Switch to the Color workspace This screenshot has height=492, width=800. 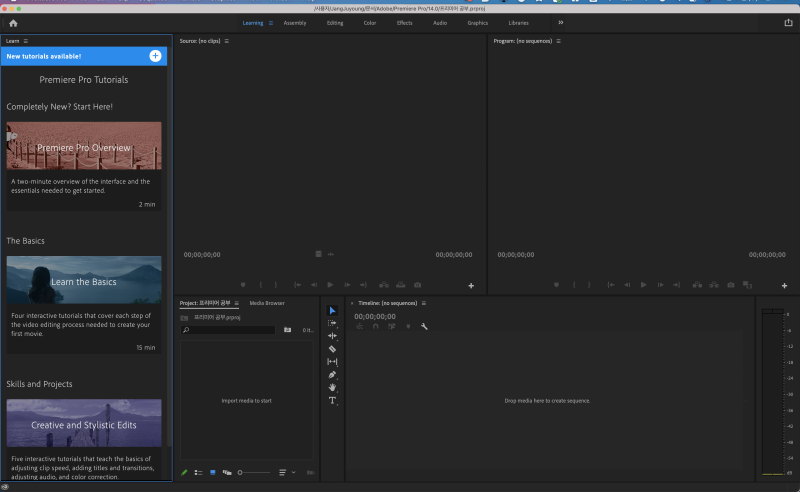[x=370, y=23]
